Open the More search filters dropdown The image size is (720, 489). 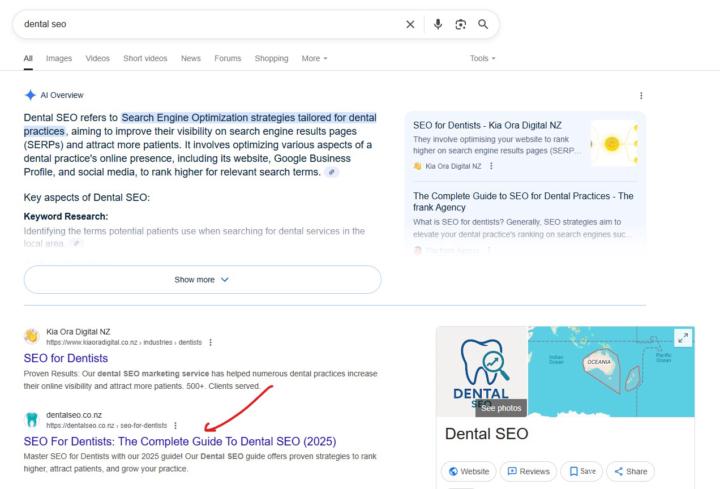(x=315, y=58)
